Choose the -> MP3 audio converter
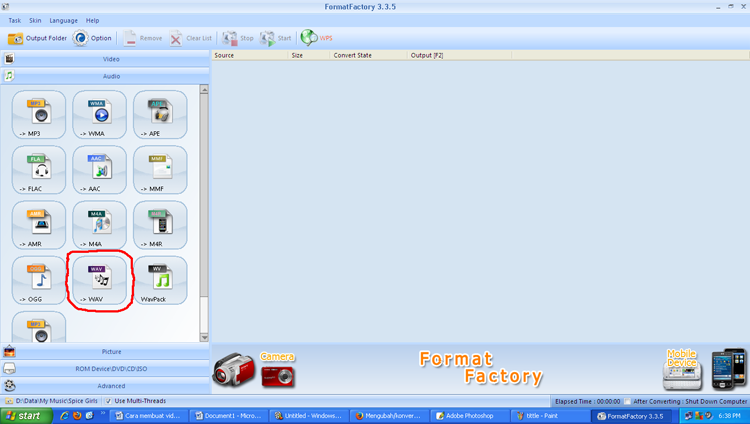The image size is (750, 424). (39, 115)
